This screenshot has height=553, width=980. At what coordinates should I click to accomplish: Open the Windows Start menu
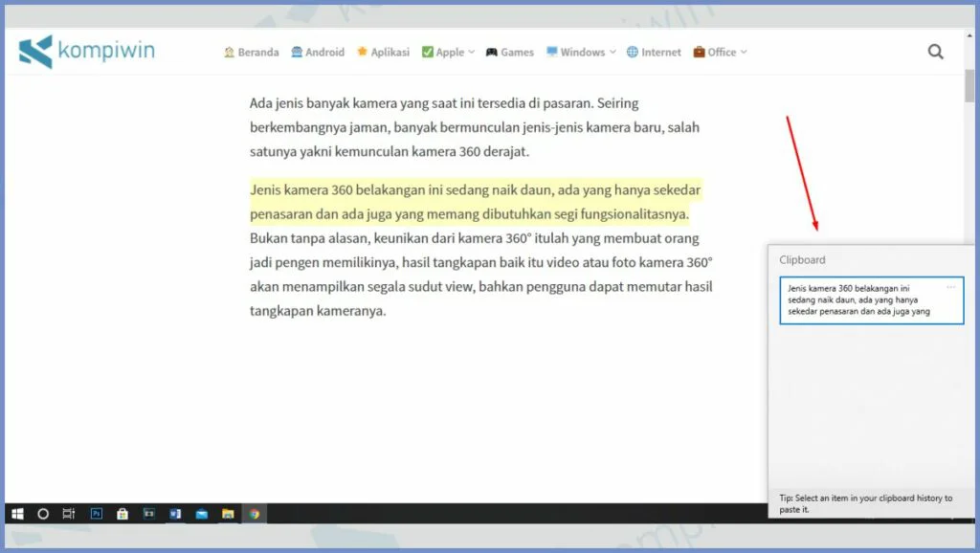pos(17,514)
